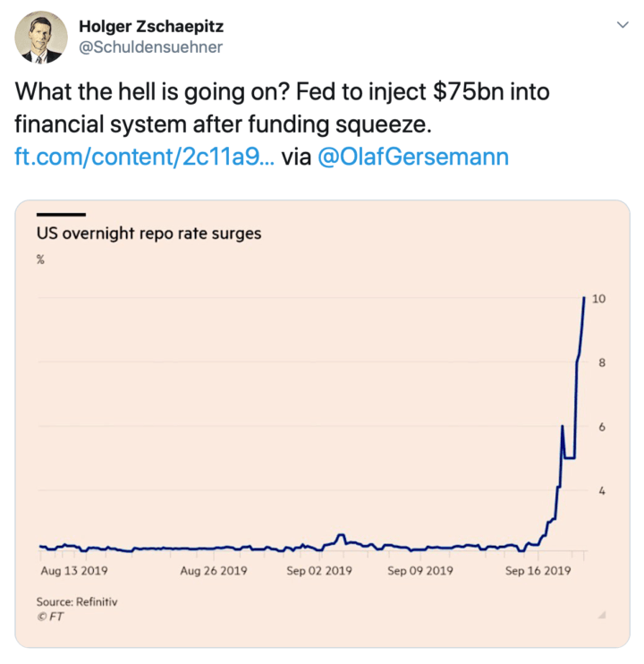Click the @Schuldensuehner handle
This screenshot has height=664, width=644.
tap(151, 47)
